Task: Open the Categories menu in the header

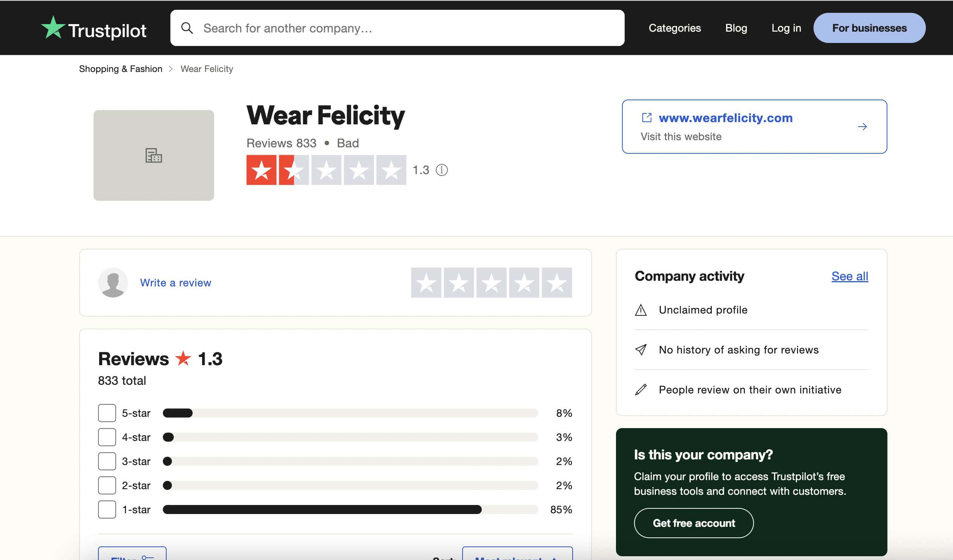Action: point(675,28)
